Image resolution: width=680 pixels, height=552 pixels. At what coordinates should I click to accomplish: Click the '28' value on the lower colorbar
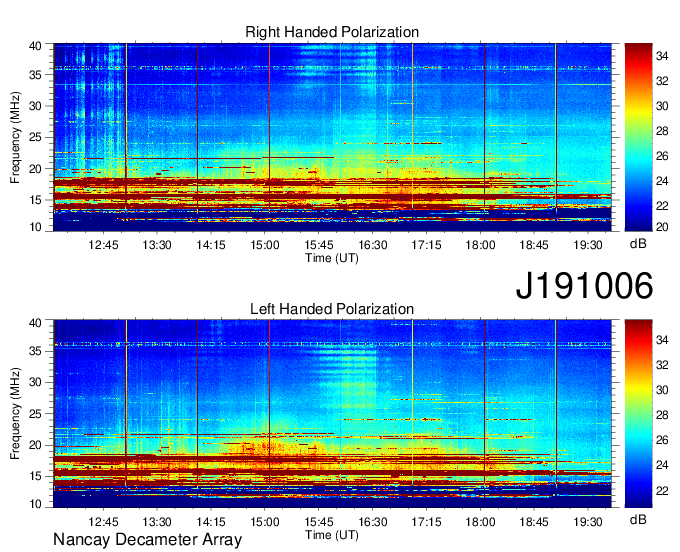(x=662, y=415)
